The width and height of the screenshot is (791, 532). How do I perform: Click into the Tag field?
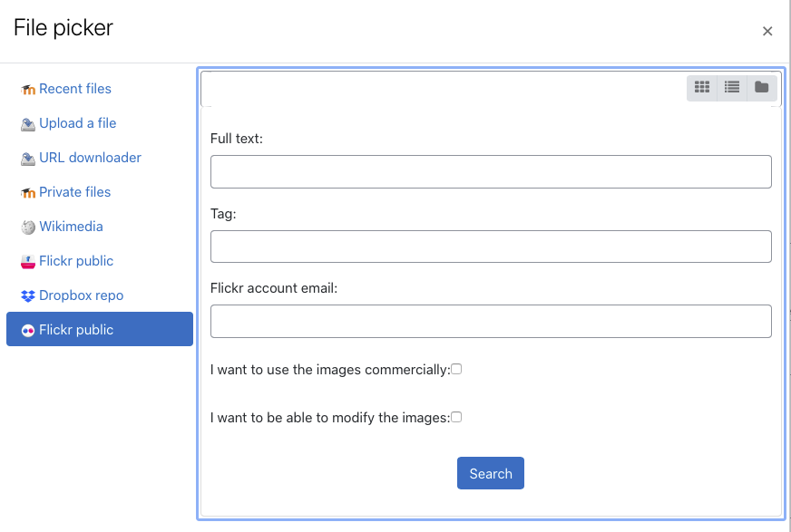(x=491, y=247)
